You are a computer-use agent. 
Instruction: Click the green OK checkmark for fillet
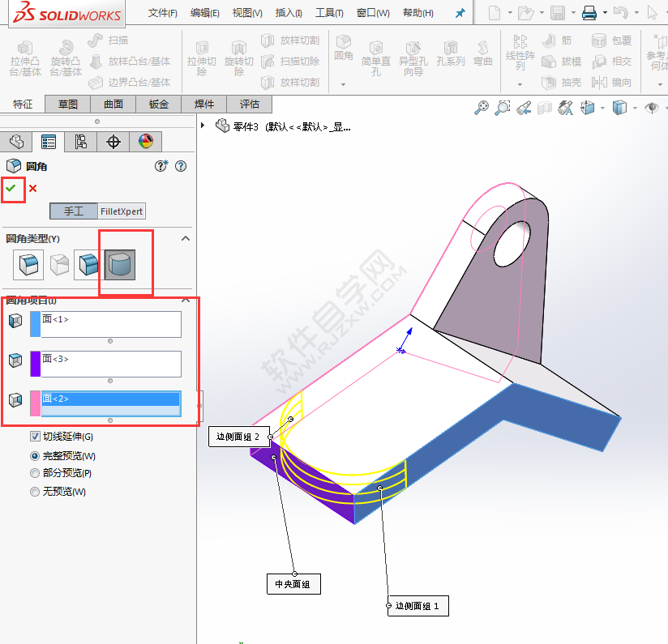click(x=11, y=188)
